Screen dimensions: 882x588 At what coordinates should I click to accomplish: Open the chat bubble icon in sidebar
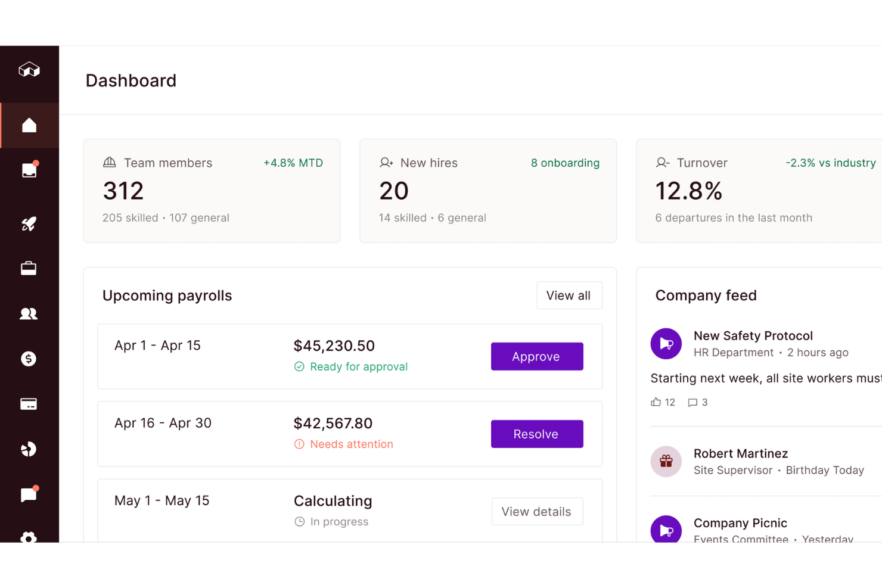[x=29, y=494]
